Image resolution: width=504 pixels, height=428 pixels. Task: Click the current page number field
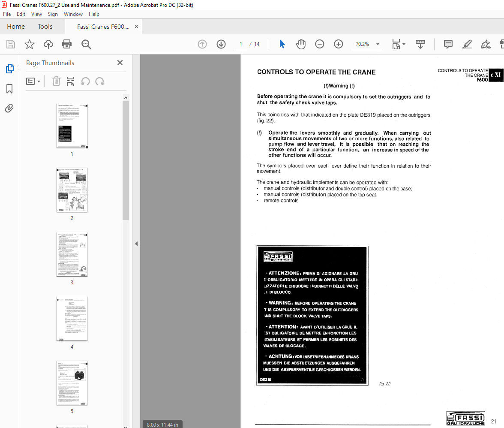pyautogui.click(x=240, y=44)
